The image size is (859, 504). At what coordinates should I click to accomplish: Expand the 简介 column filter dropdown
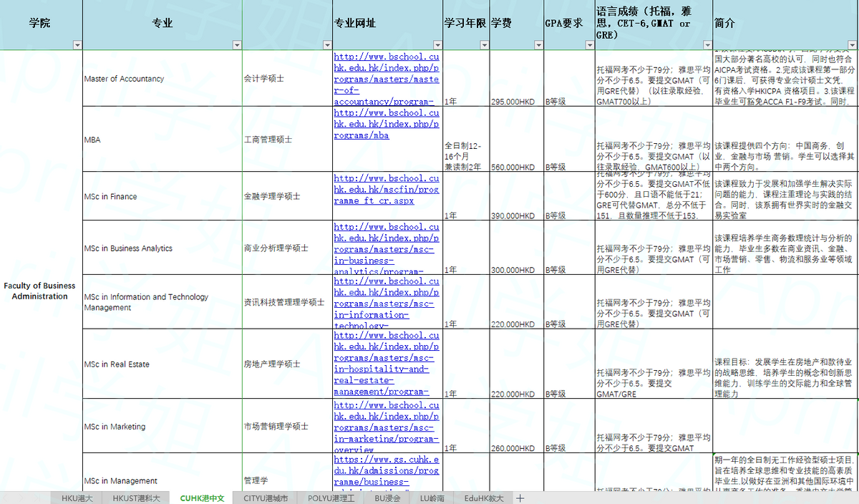(x=853, y=45)
